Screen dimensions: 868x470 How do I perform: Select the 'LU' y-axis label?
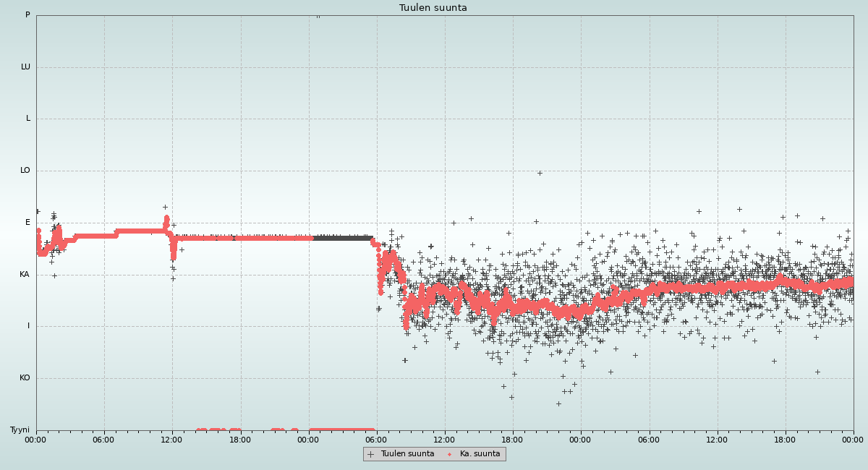coord(25,67)
